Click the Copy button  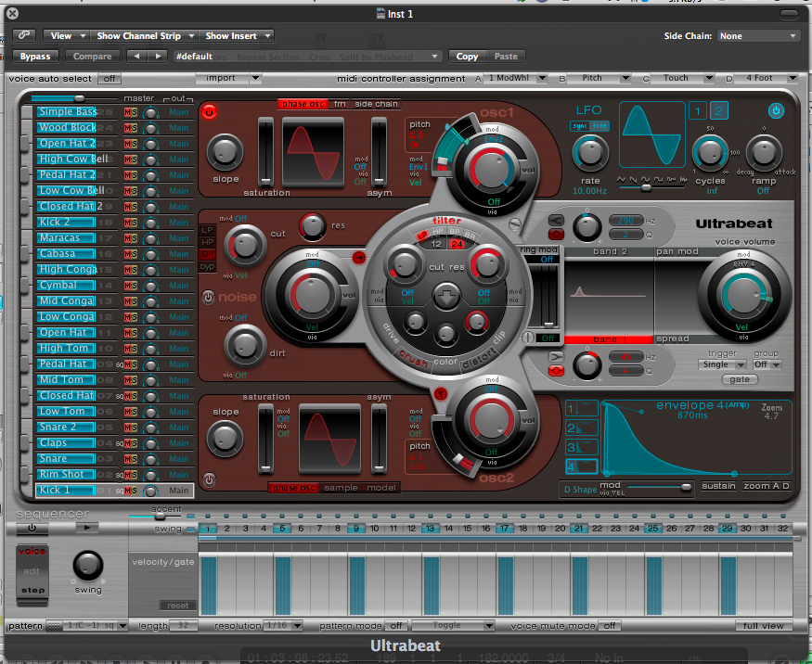pyautogui.click(x=468, y=57)
